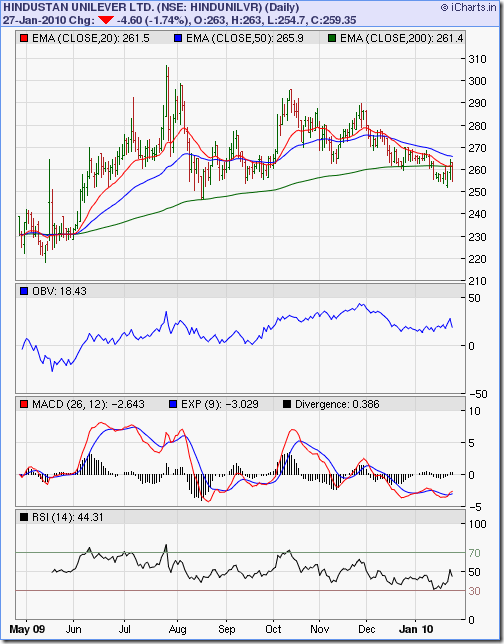Click the EXP (9): -3.029 label

click(x=220, y=404)
